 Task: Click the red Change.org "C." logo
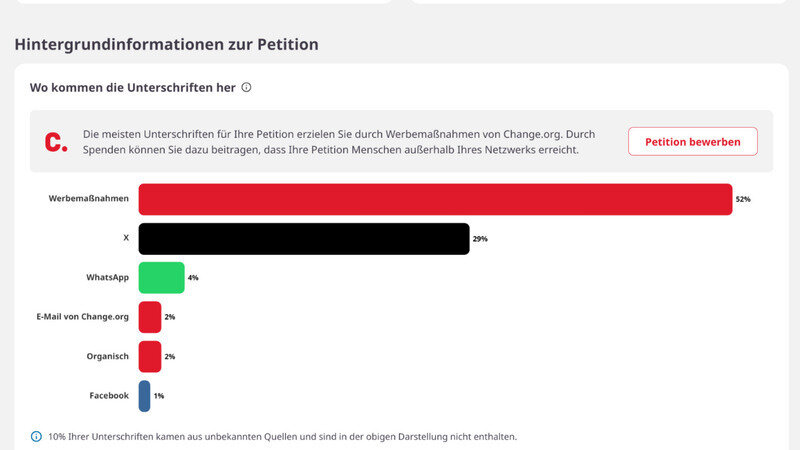56,142
